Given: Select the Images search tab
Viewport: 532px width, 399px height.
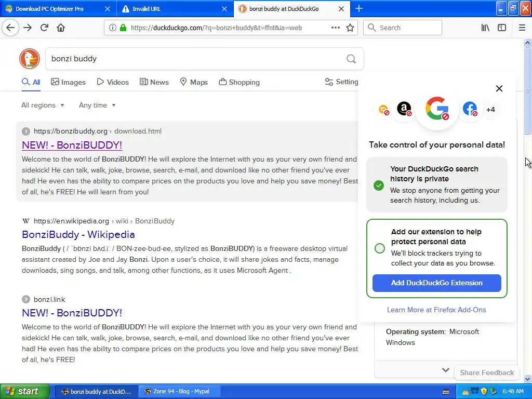Looking at the screenshot, I should tap(68, 82).
